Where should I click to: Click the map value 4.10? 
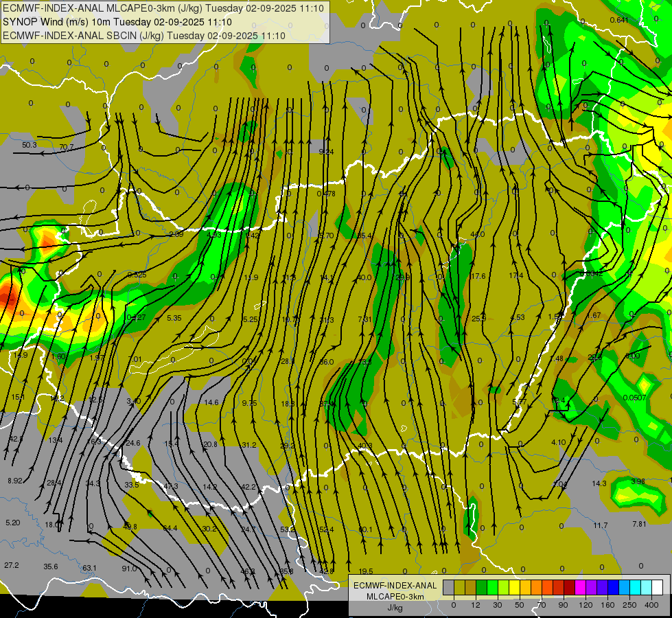click(559, 442)
